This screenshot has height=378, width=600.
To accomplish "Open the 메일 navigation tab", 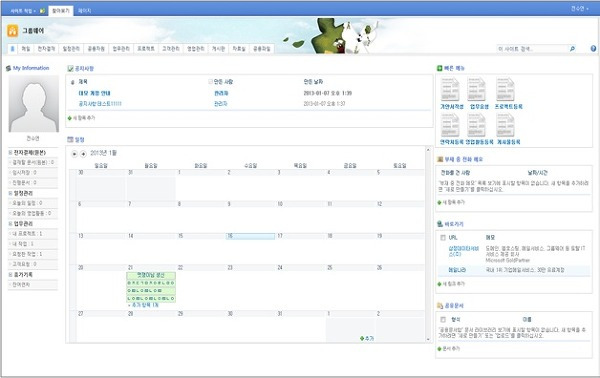I will 26,49.
